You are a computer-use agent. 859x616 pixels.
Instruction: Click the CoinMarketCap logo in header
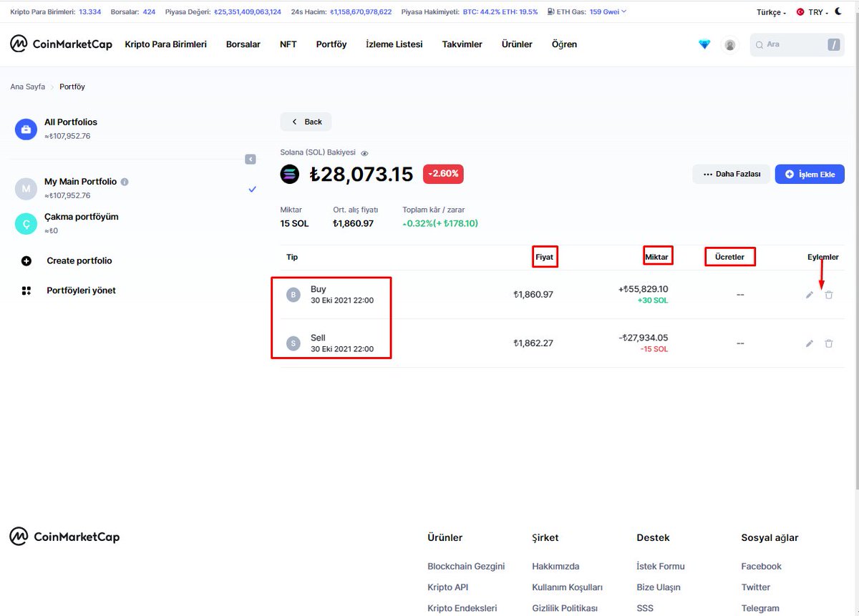[x=61, y=44]
